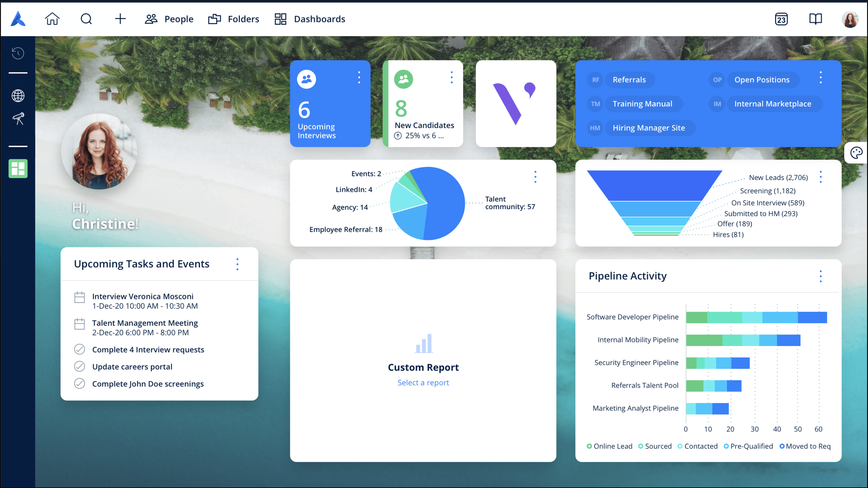Click the Upcoming Interviews people icon
This screenshot has height=488, width=868.
click(x=307, y=79)
